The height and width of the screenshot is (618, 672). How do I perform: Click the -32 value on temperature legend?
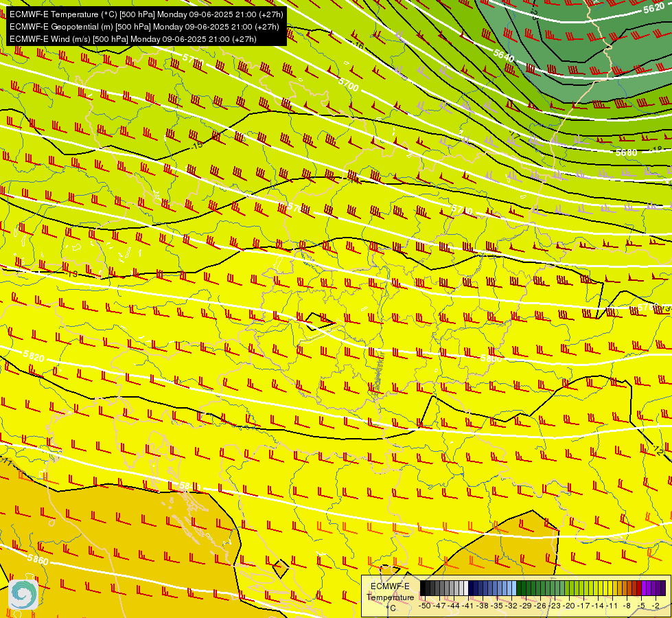[512, 606]
